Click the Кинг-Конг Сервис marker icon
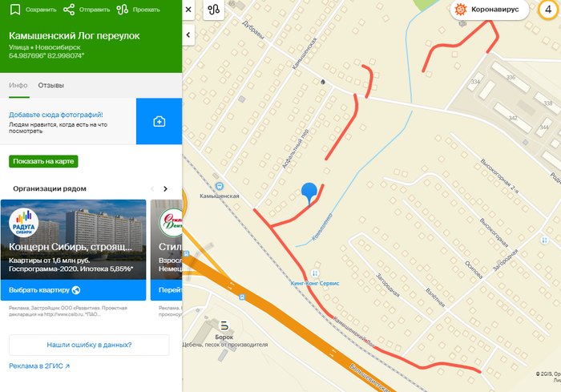The image size is (561, 392). 315,273
